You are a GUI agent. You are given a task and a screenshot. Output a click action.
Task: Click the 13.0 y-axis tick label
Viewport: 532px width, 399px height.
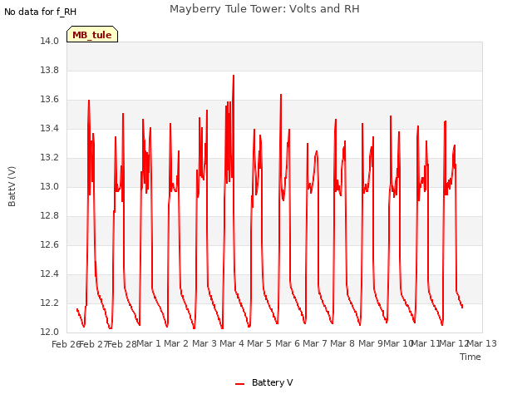click(49, 186)
